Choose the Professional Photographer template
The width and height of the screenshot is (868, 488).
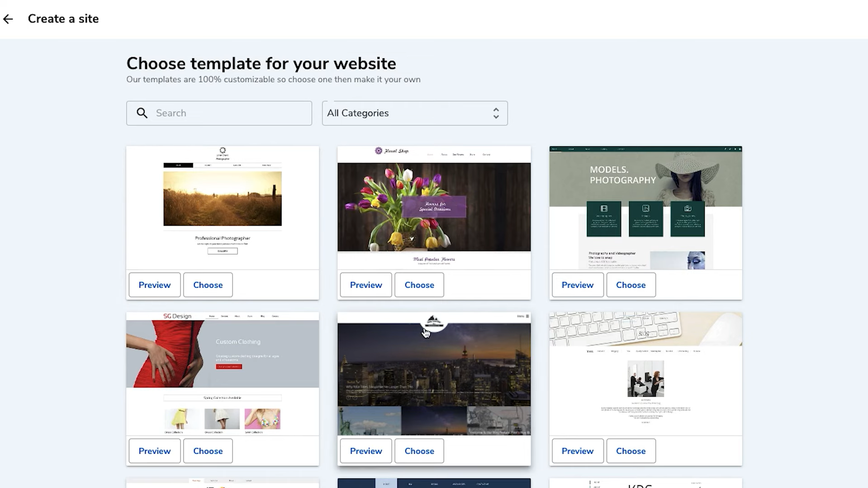pos(208,284)
